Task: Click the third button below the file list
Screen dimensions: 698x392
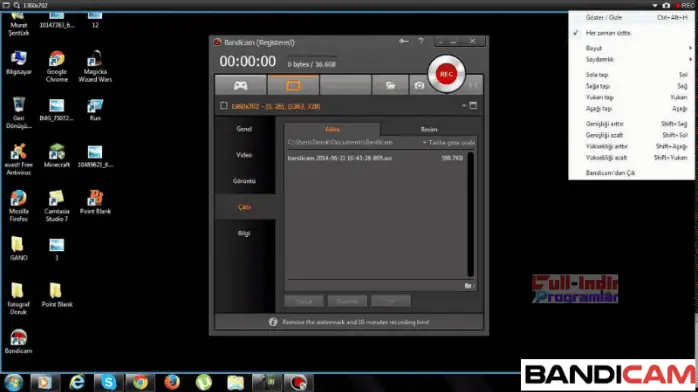Action: [x=391, y=301]
